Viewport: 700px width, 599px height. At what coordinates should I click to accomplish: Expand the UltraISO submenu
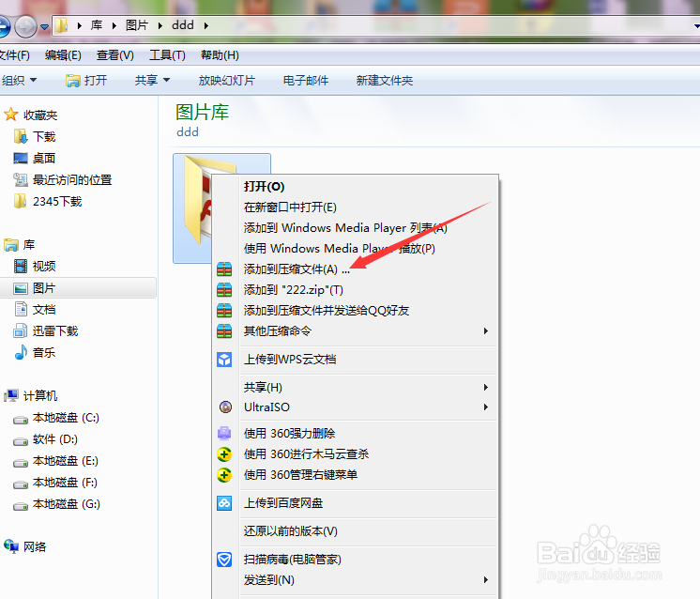(355, 407)
